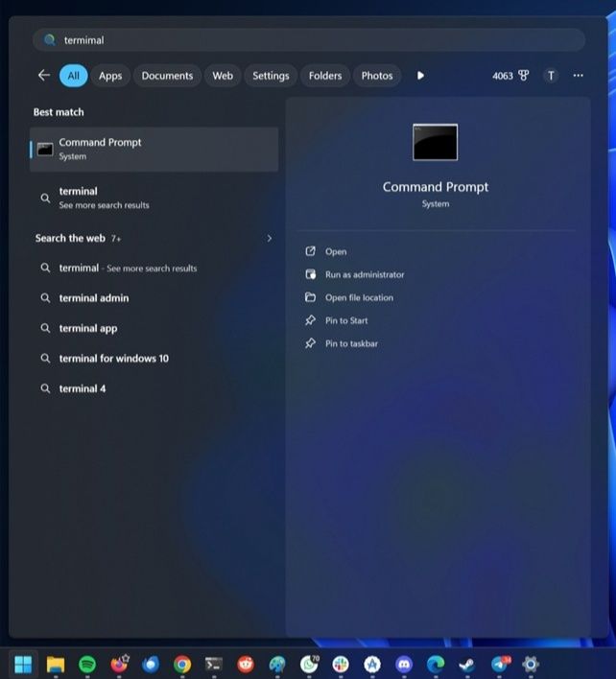Open Slack from the taskbar

(x=341, y=664)
